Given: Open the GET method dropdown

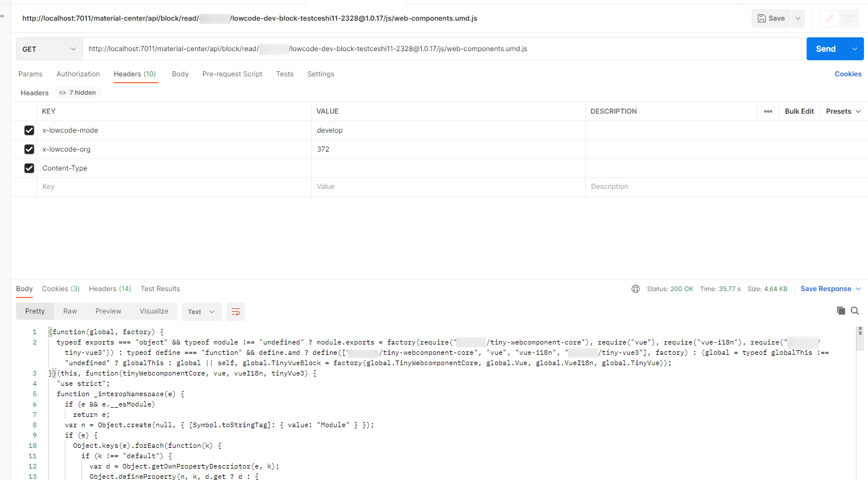Looking at the screenshot, I should click(49, 49).
